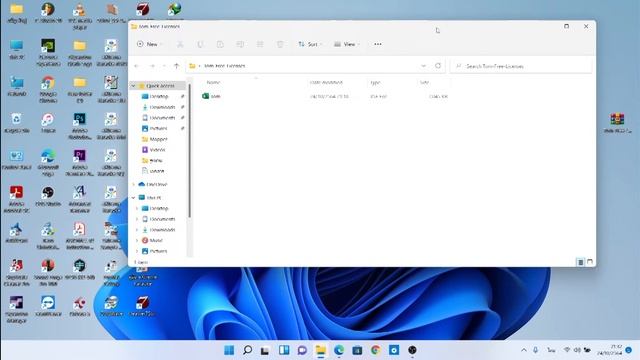Image resolution: width=640 pixels, height=360 pixels.
Task: Sort by the Name column header
Action: click(x=213, y=82)
